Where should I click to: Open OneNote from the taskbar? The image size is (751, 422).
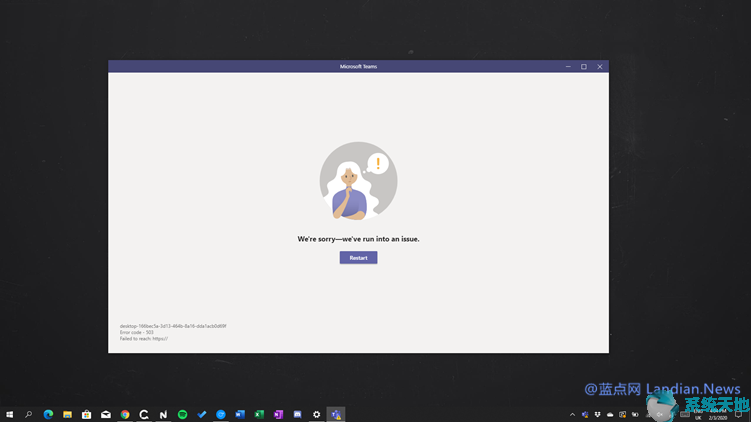click(x=278, y=414)
